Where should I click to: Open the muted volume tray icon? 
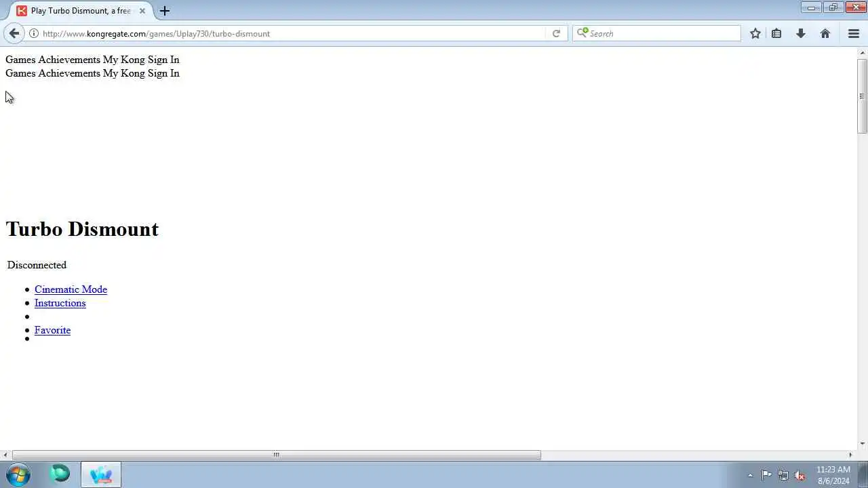click(800, 475)
